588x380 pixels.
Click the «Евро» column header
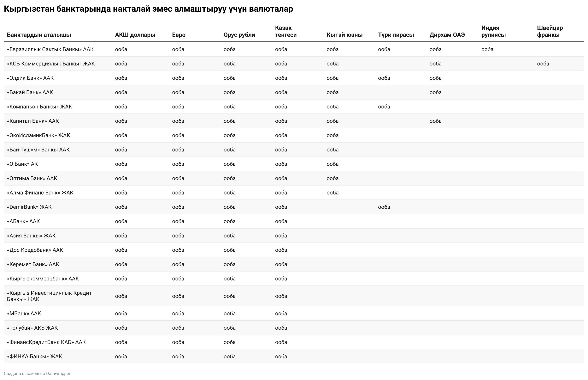point(179,35)
